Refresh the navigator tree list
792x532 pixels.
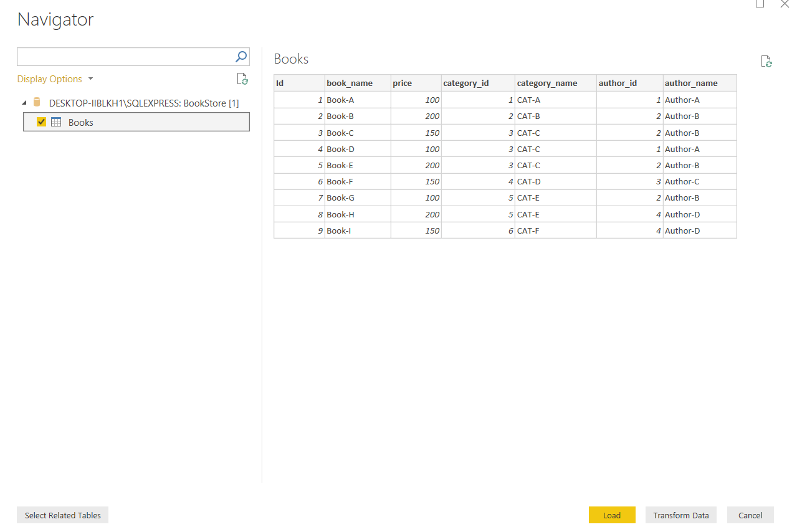[242, 79]
